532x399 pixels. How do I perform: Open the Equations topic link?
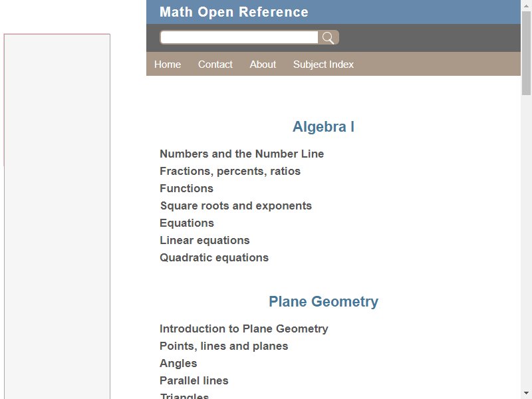tap(187, 223)
